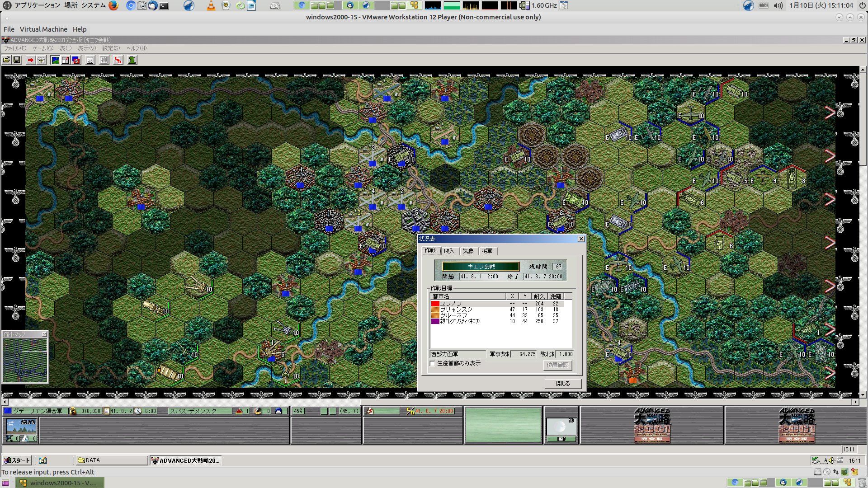Image resolution: width=868 pixels, height=488 pixels.
Task: Click the green general silhouette toolbar icon
Action: [132, 60]
